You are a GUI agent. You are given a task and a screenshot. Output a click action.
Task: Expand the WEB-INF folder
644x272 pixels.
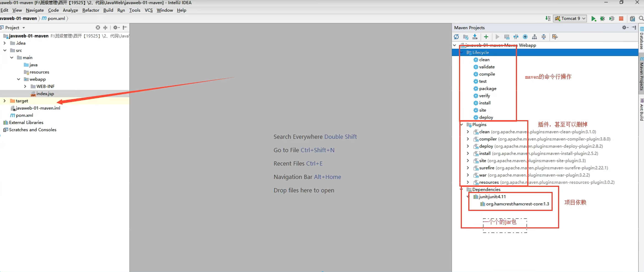(25, 86)
